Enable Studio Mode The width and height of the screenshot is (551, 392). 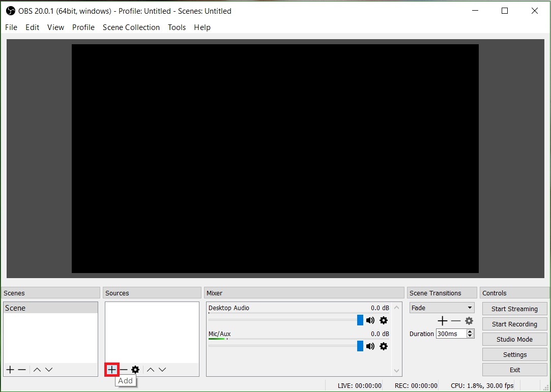pyautogui.click(x=514, y=339)
